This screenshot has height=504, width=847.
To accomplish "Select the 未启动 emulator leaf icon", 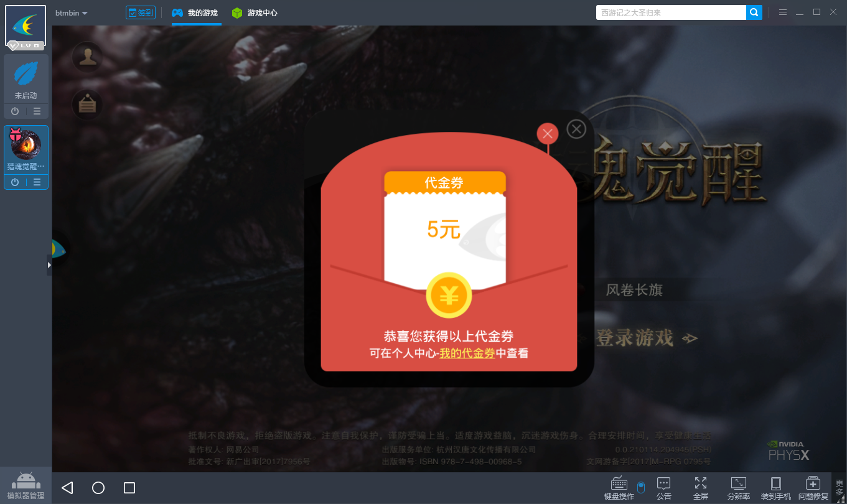I will (26, 74).
